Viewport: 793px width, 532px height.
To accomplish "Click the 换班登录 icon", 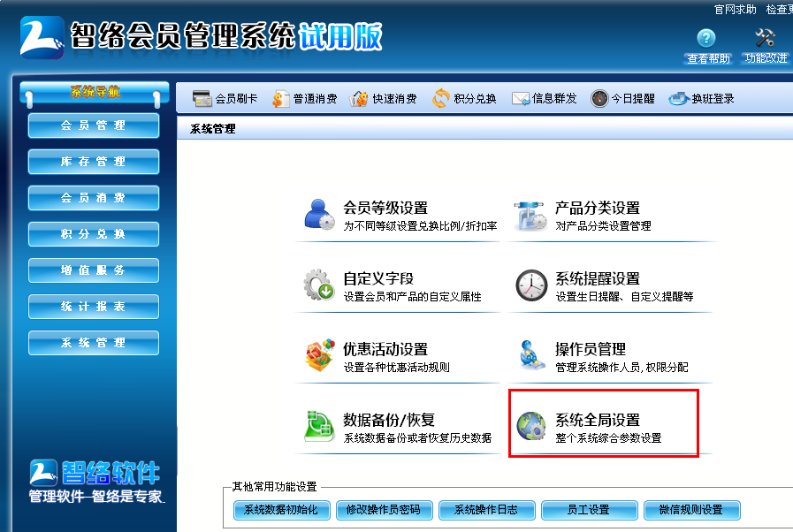I will pos(679,99).
